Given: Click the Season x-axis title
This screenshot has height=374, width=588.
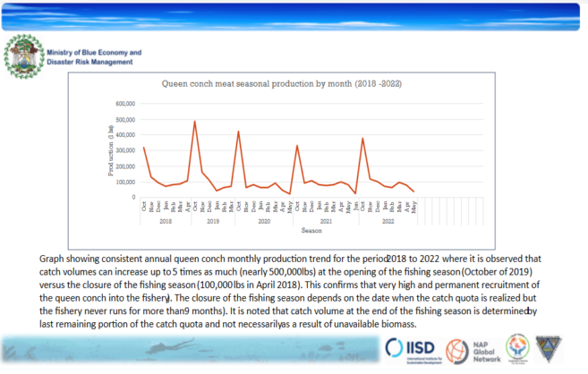Looking at the screenshot, I should (286, 229).
